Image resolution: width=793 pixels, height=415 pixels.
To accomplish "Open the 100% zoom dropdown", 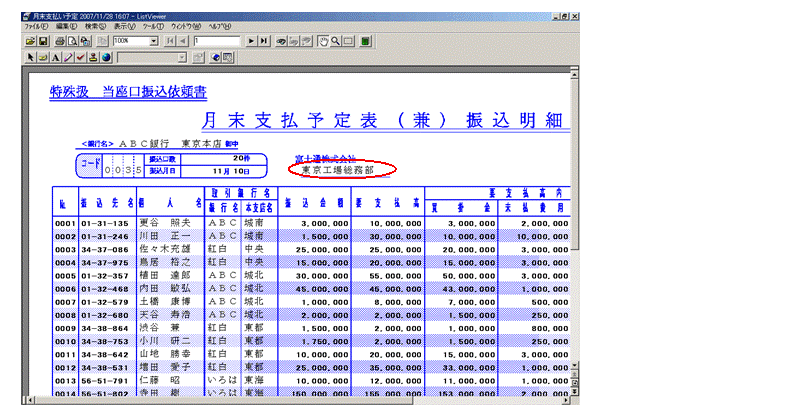I will point(153,41).
